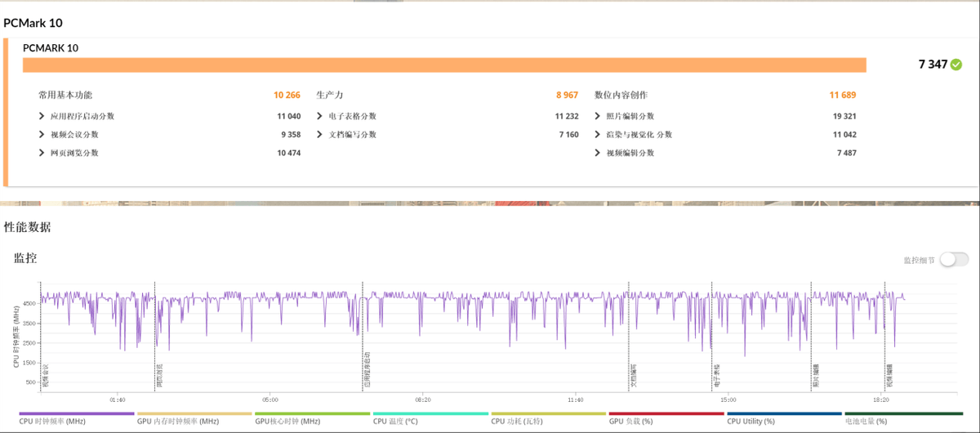Toggle the blue CPU Utility legend
The width and height of the screenshot is (980, 433).
pos(784,417)
